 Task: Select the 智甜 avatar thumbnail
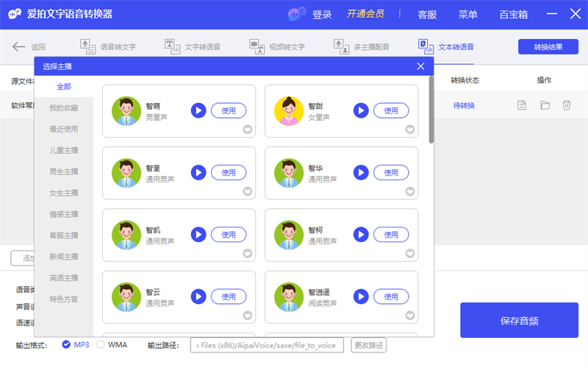pos(289,111)
